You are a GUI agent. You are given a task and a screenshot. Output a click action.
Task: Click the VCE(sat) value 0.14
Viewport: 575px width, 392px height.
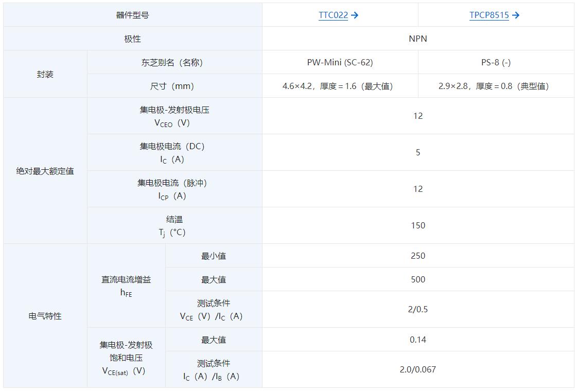[x=418, y=340]
